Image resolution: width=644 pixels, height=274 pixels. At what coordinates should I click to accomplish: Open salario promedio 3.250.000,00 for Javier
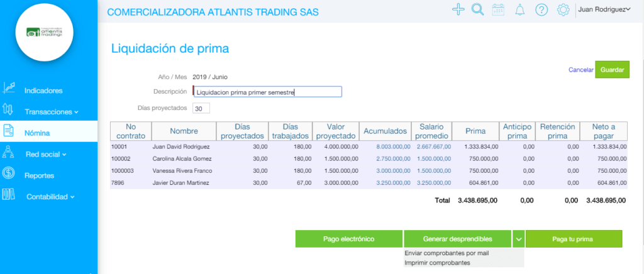tap(434, 183)
